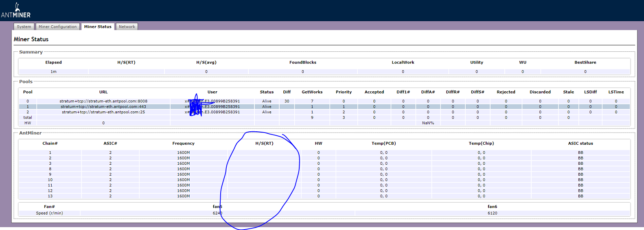The height and width of the screenshot is (230, 644).
Task: Click the 'Discarded' column header in Pools
Action: pyautogui.click(x=540, y=92)
